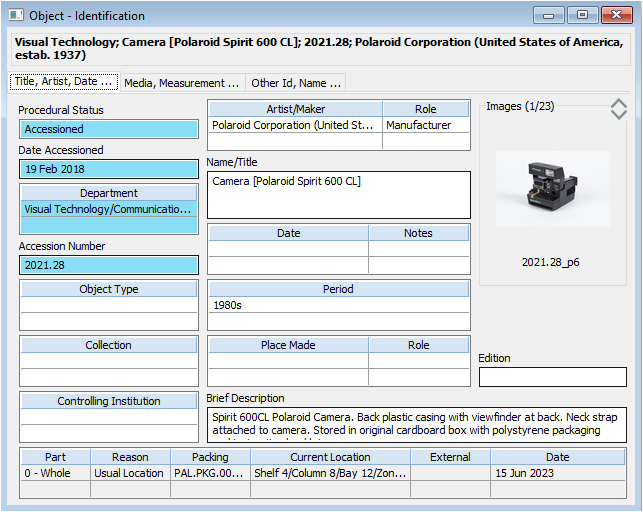Click the first empty Place Made cell

tap(289, 361)
